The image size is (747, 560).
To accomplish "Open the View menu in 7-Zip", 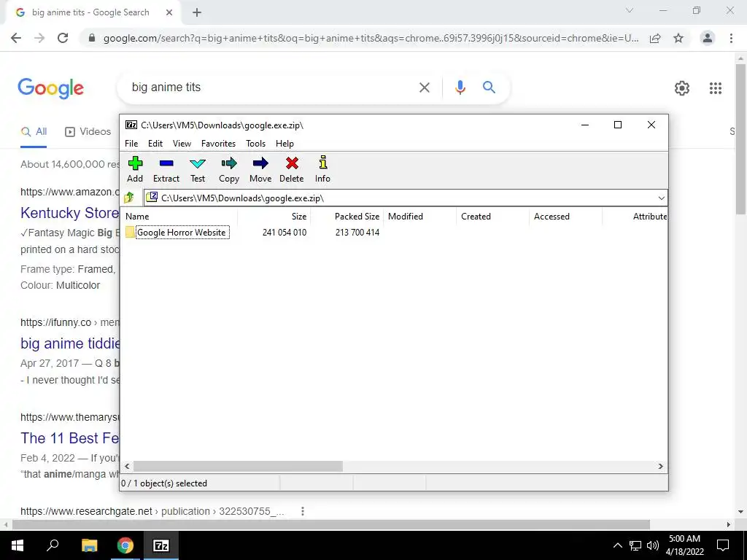I will pos(182,144).
